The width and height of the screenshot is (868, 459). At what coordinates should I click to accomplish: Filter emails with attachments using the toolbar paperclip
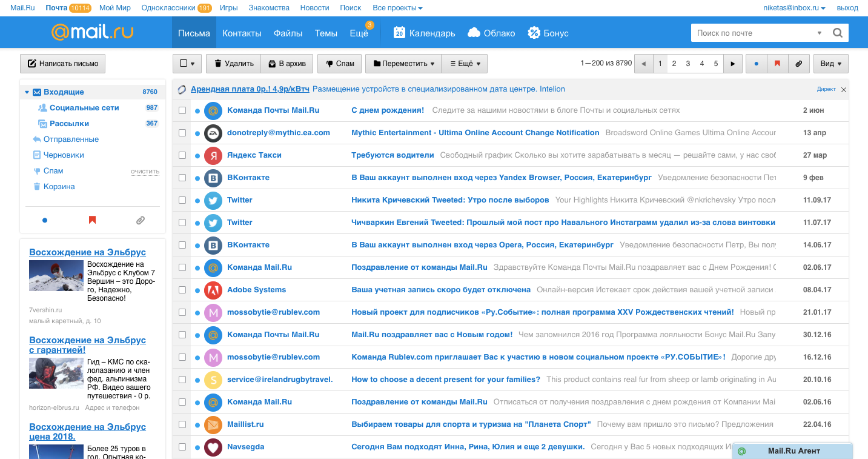[799, 64]
